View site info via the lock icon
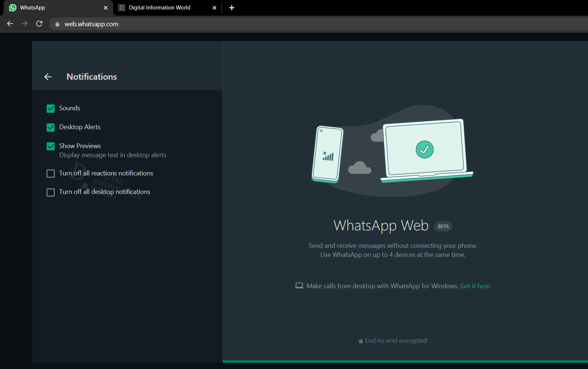 (57, 24)
